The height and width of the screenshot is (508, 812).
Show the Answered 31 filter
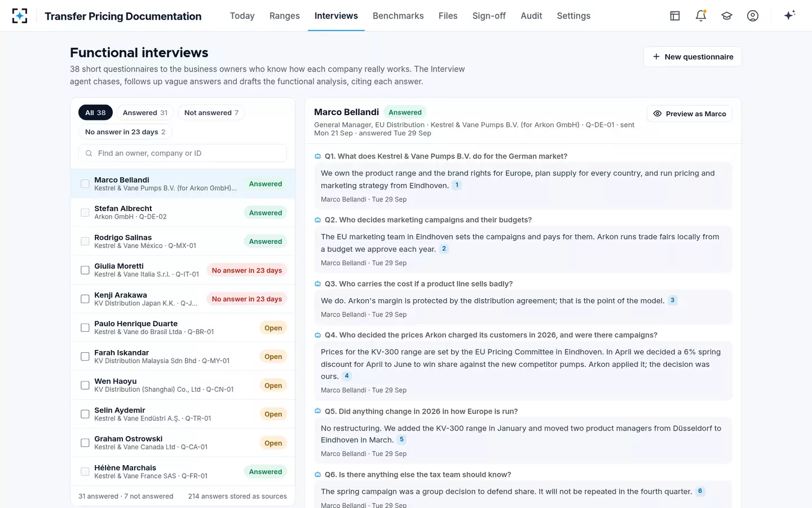(145, 113)
